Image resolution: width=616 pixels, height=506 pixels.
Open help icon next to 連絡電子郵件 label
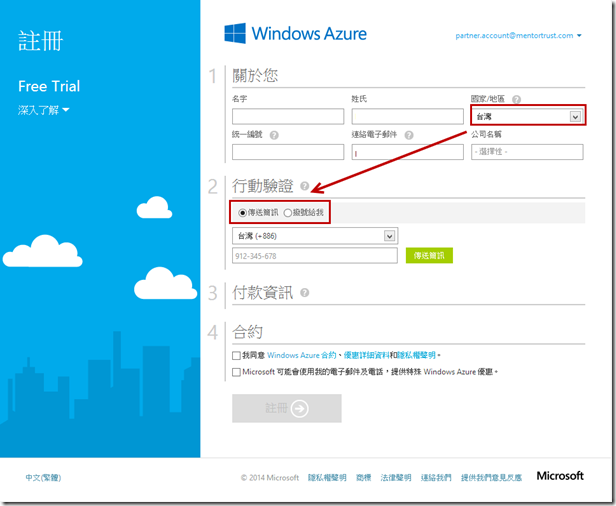pos(409,135)
